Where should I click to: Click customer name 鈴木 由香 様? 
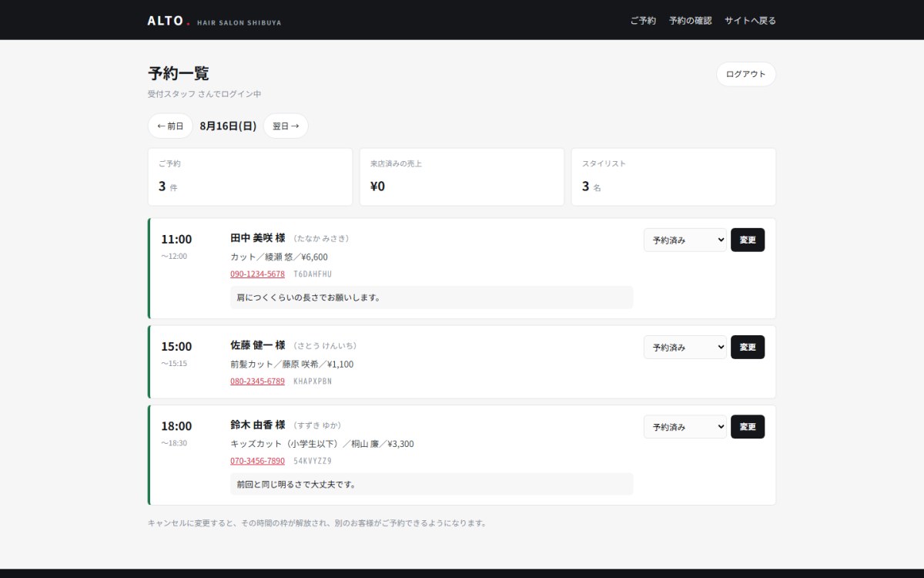(x=258, y=425)
